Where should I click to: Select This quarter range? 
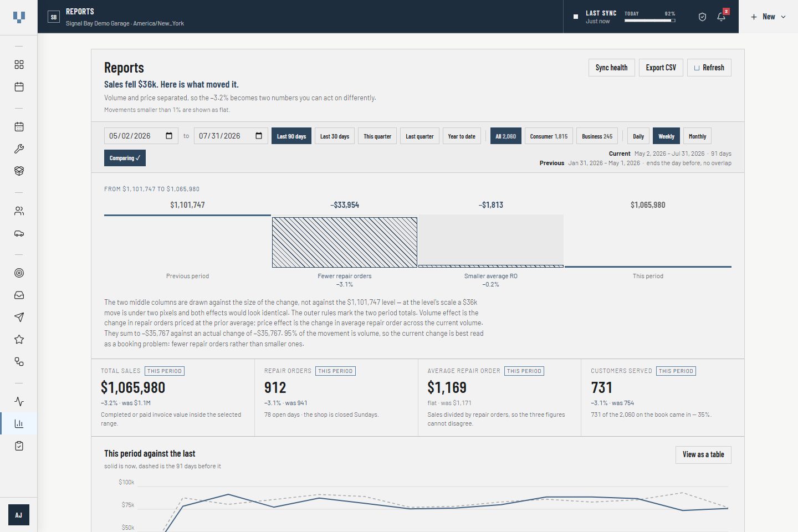377,136
